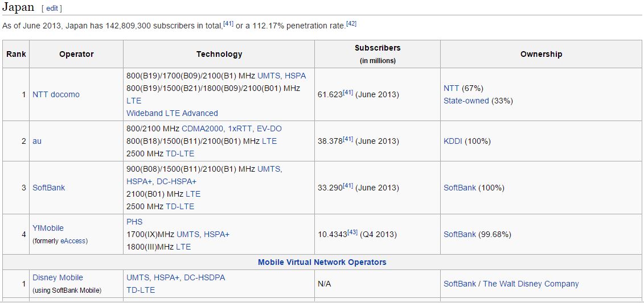Click Mobile Virtual Network Operators heading link

point(322,262)
